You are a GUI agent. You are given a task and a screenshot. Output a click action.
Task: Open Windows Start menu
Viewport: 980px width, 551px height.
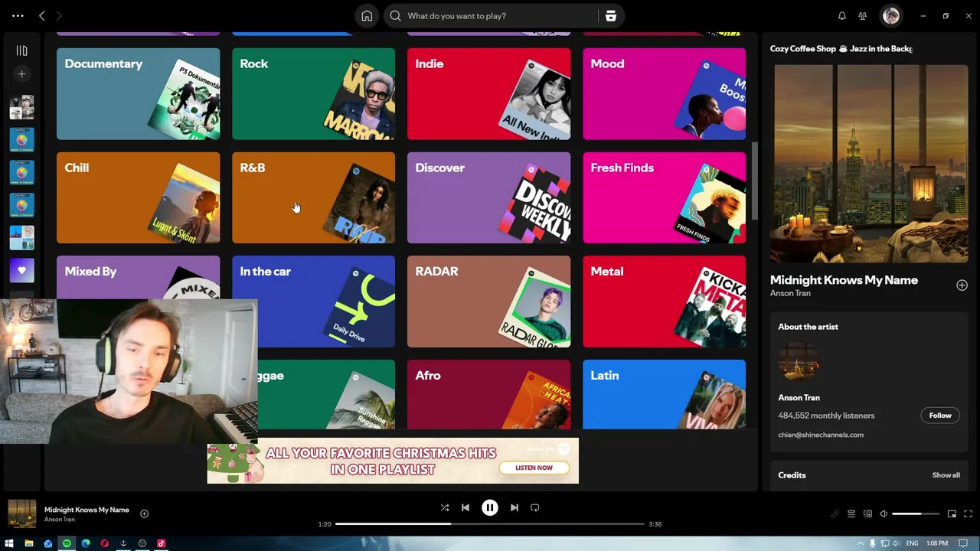click(9, 543)
